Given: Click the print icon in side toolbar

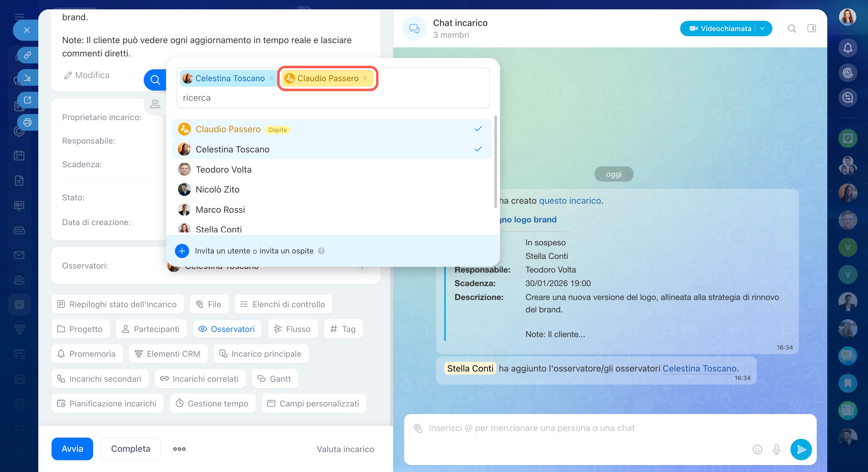Looking at the screenshot, I should click(x=28, y=123).
